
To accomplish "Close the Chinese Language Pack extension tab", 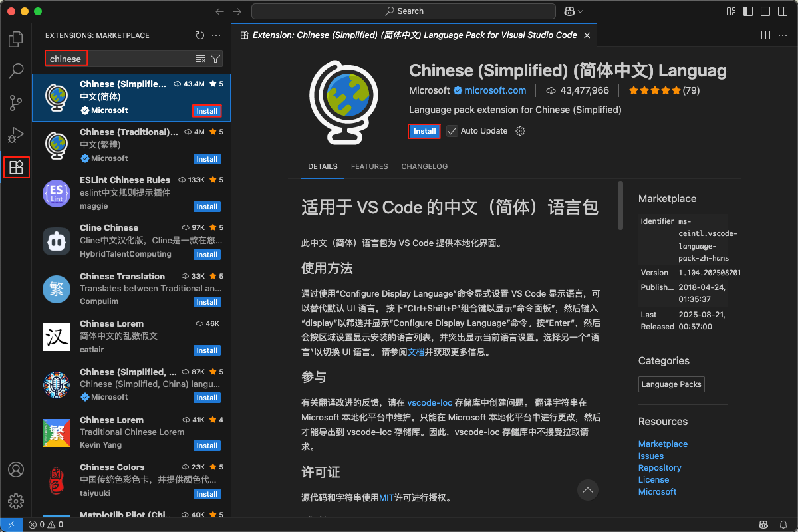I will (587, 35).
